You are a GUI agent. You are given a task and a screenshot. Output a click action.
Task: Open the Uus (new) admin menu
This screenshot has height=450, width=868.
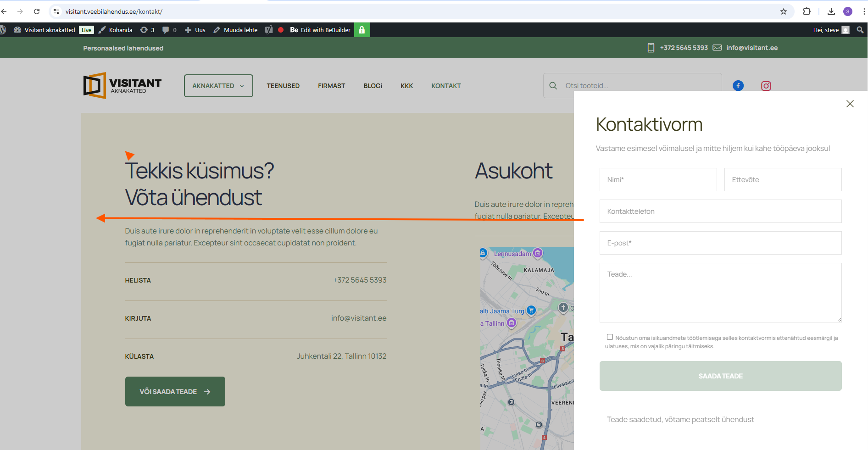195,30
